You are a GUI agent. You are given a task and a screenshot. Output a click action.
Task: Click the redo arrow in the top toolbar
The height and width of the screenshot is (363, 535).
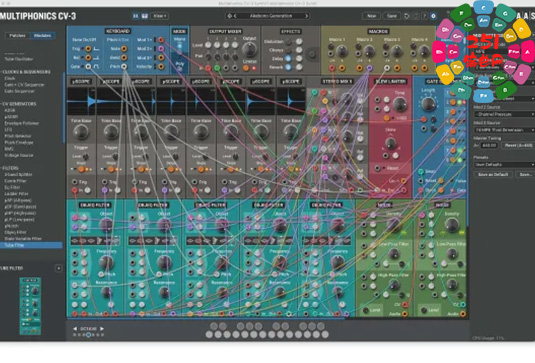[416, 16]
